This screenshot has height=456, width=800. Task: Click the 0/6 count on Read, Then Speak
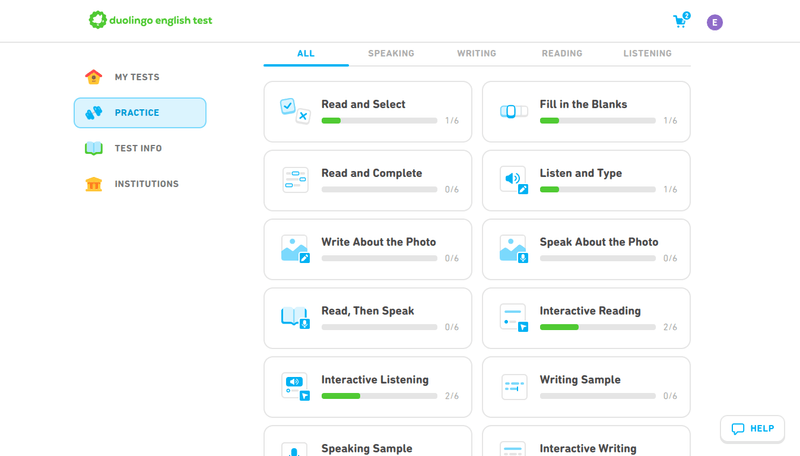(452, 327)
